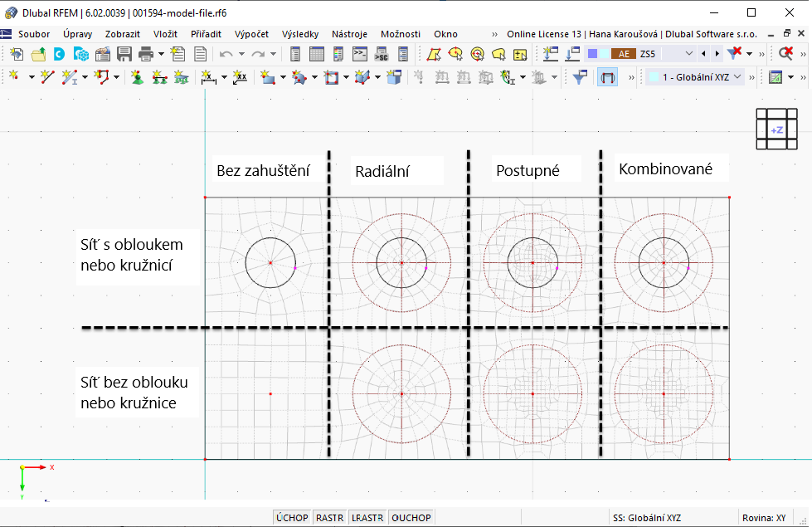This screenshot has width=812, height=527.
Task: Create a new model file
Action: [17, 54]
